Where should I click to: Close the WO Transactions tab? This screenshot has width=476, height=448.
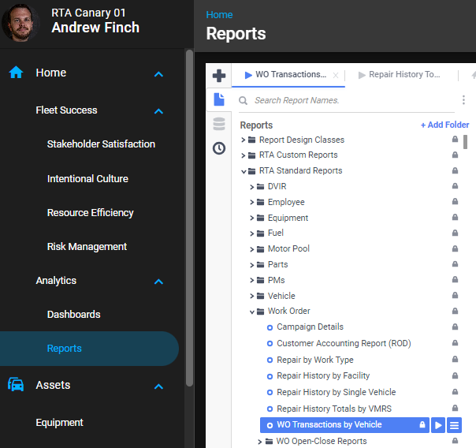pyautogui.click(x=336, y=76)
